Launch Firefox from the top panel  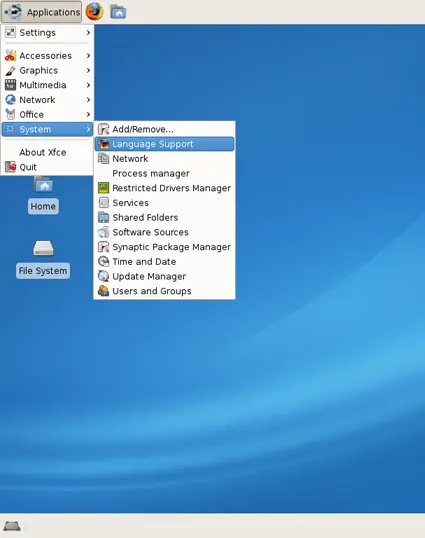tap(94, 12)
